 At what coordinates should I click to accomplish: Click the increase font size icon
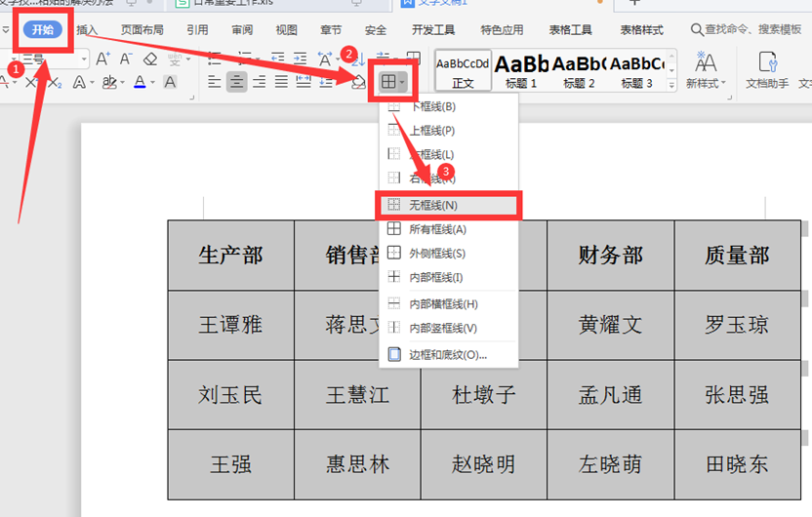pos(102,60)
